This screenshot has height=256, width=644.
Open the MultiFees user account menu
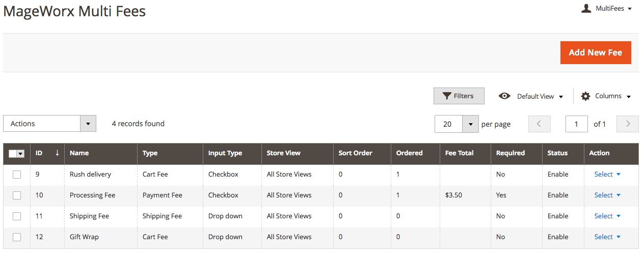click(606, 9)
